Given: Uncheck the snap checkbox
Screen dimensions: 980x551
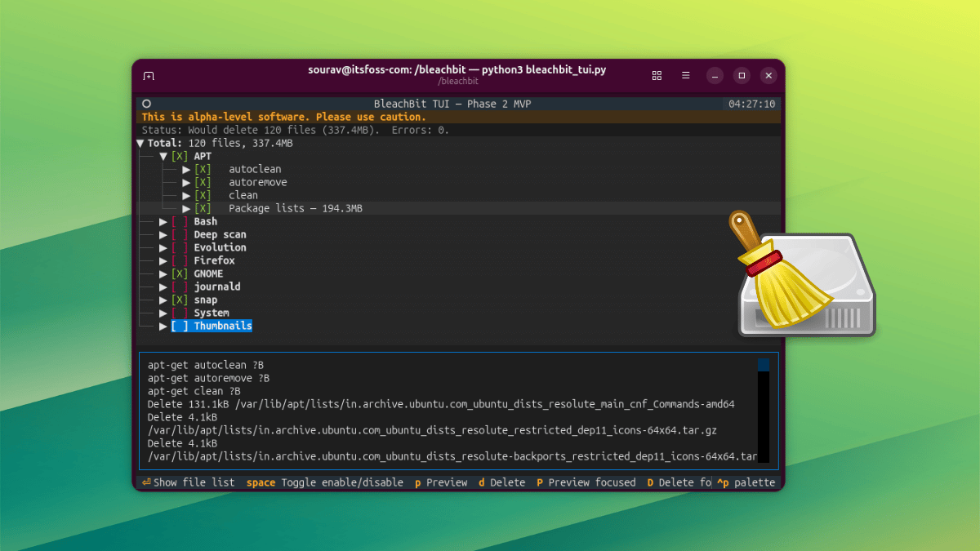Looking at the screenshot, I should click(x=180, y=300).
